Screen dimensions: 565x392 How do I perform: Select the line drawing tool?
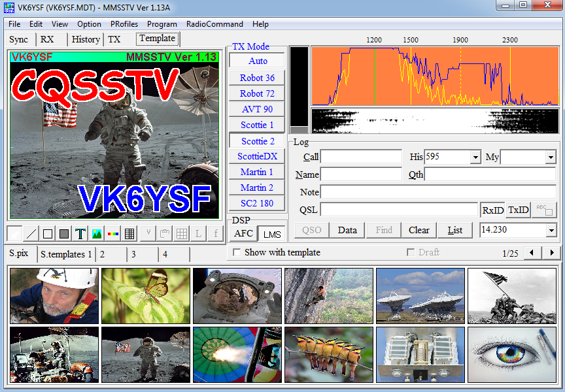click(x=31, y=234)
